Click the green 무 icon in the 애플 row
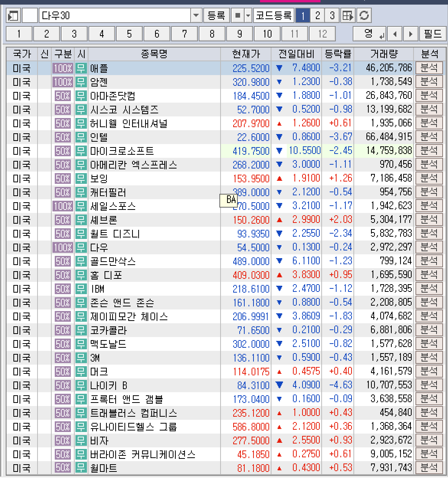 pos(81,68)
